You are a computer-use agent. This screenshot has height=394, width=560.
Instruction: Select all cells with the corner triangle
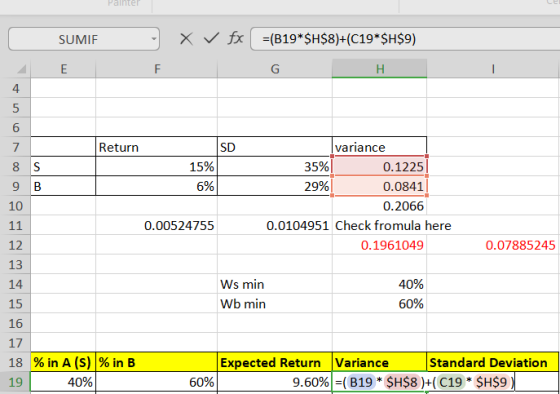coord(21,69)
